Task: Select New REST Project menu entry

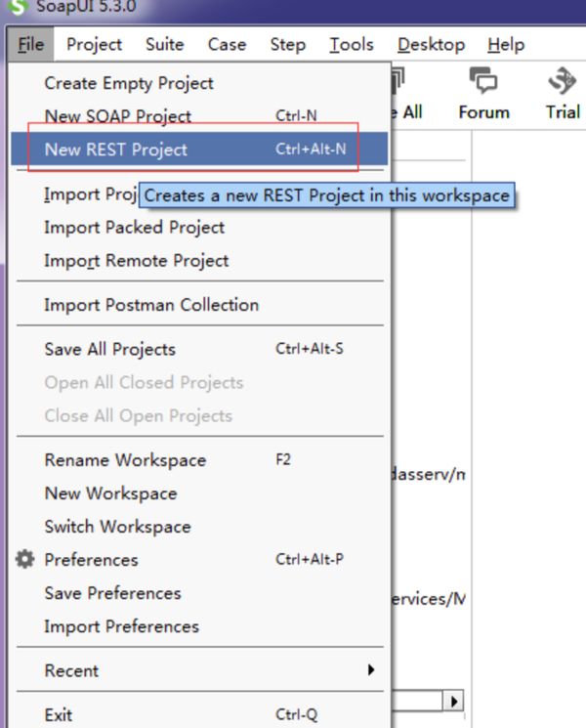Action: [x=115, y=150]
